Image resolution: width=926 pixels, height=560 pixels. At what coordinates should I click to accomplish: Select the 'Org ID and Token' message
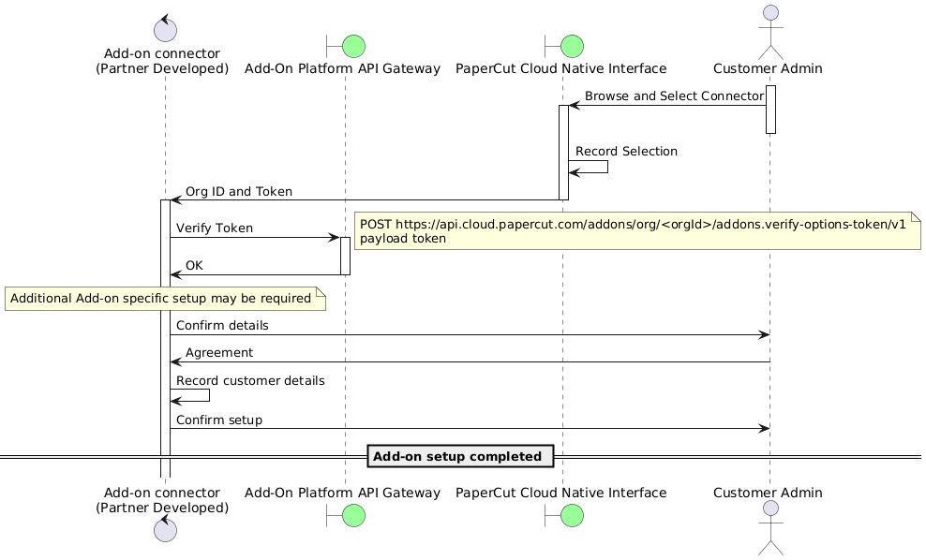[x=238, y=191]
